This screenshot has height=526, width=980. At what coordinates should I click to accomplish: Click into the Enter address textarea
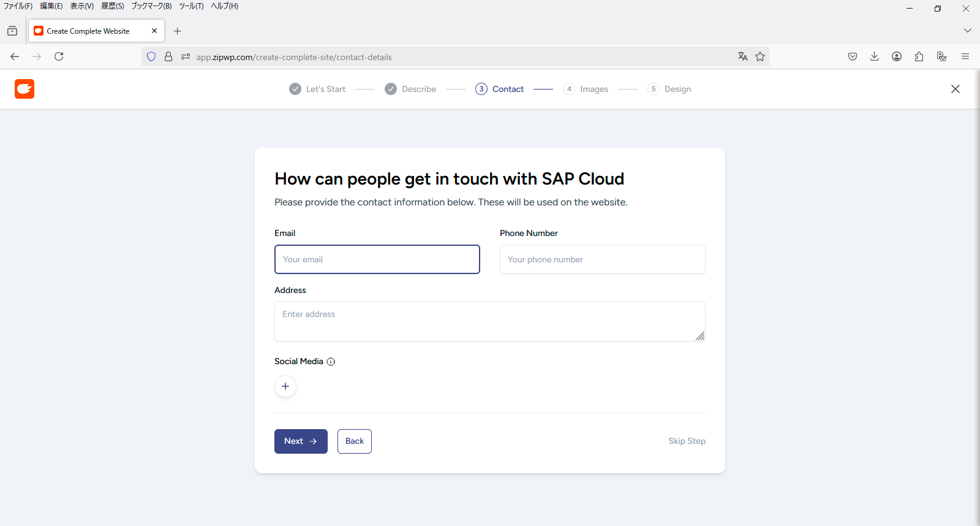(x=490, y=321)
